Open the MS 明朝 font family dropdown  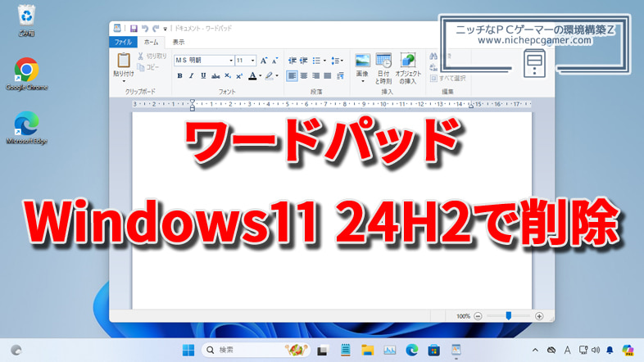231,61
